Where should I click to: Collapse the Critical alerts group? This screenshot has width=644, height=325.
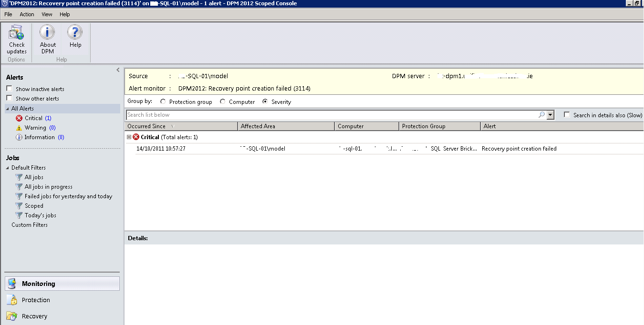[x=128, y=137]
